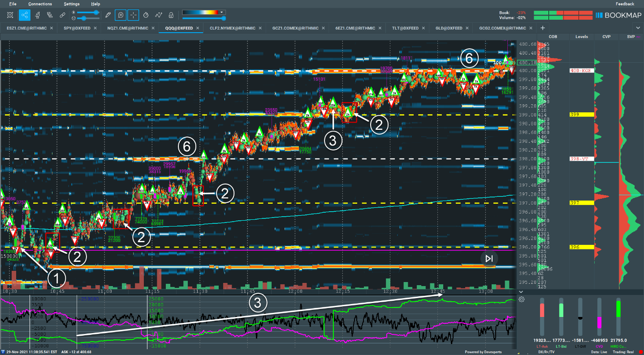Toggle the crosshair cursor button

coord(134,15)
